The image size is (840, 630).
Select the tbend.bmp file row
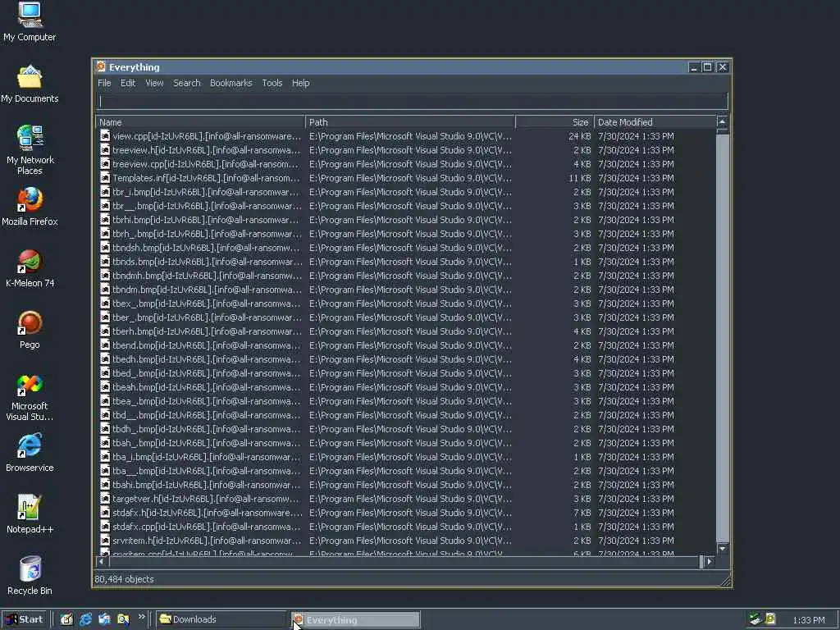406,345
